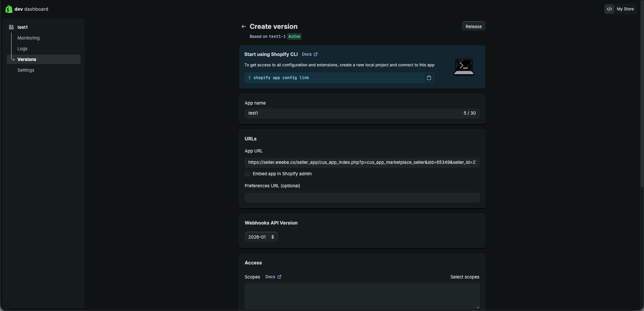The width and height of the screenshot is (644, 311).
Task: Open the Webhooks API Version dropdown
Action: click(x=261, y=237)
